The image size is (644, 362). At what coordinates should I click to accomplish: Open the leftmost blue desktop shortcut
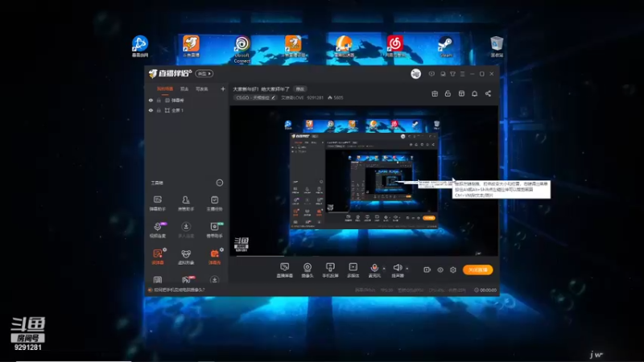coord(139,47)
